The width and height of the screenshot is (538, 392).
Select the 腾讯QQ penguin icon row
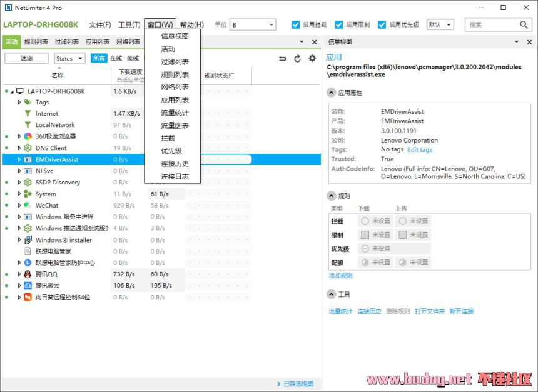pos(28,274)
